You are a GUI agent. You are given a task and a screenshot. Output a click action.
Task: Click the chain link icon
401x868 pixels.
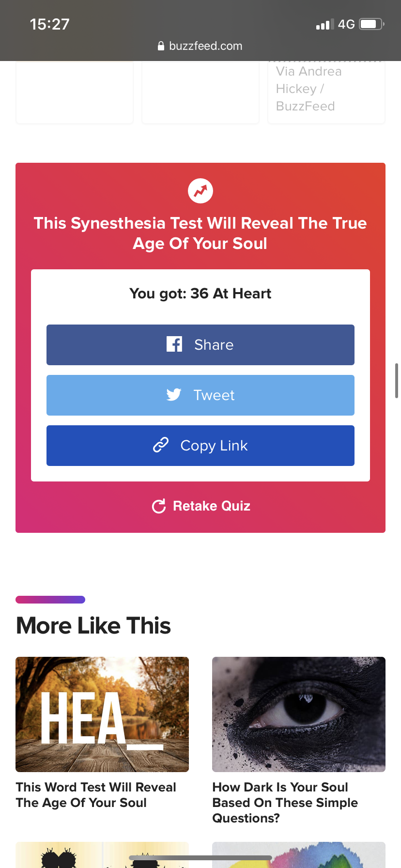click(x=161, y=445)
